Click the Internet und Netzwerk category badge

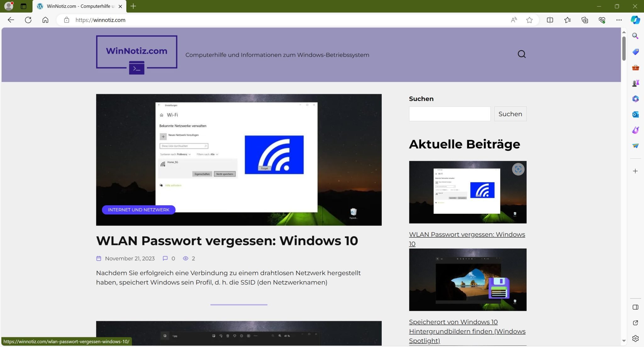[x=138, y=210]
